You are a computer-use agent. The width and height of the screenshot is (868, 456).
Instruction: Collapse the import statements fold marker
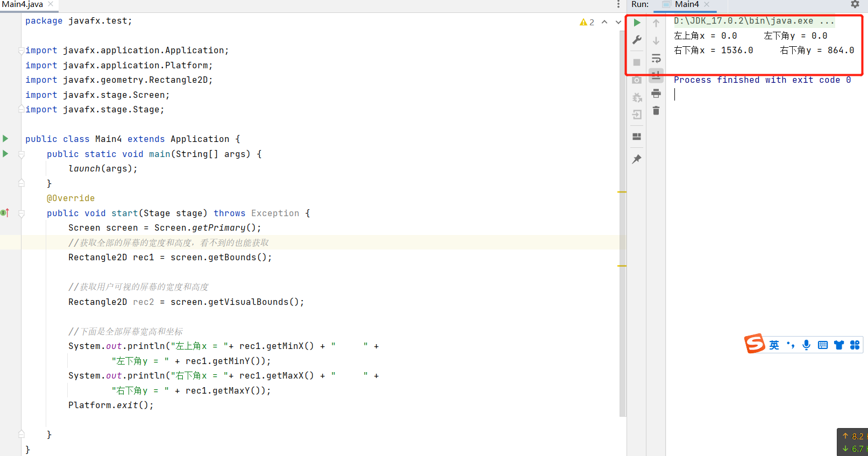(22, 51)
